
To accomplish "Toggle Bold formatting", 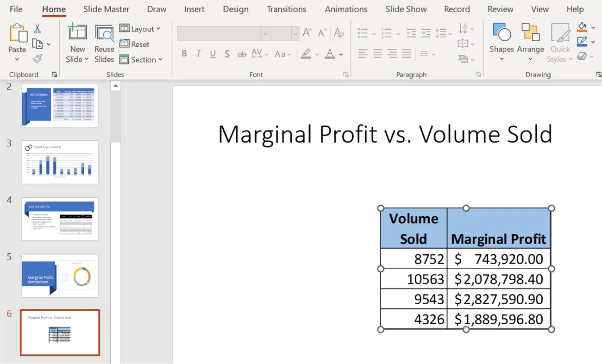I will 184,54.
